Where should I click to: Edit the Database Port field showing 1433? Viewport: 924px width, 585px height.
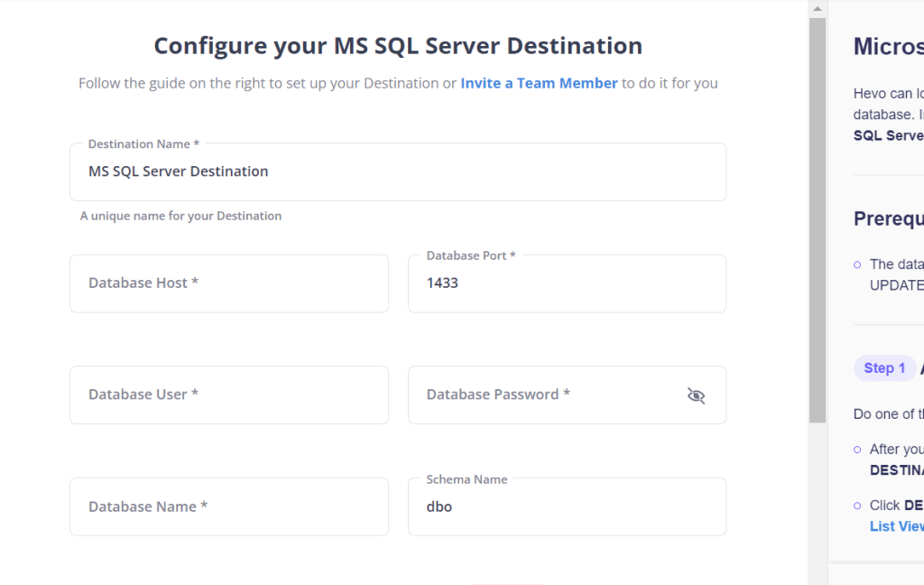point(567,283)
